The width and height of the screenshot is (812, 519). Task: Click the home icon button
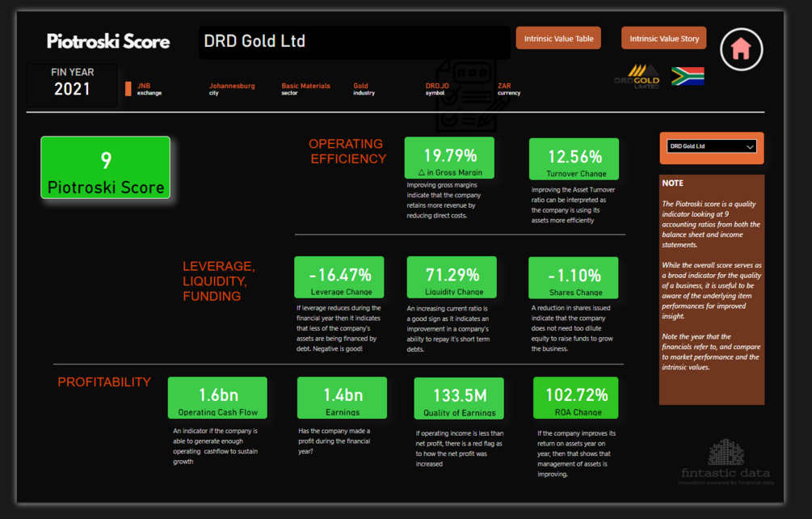741,49
